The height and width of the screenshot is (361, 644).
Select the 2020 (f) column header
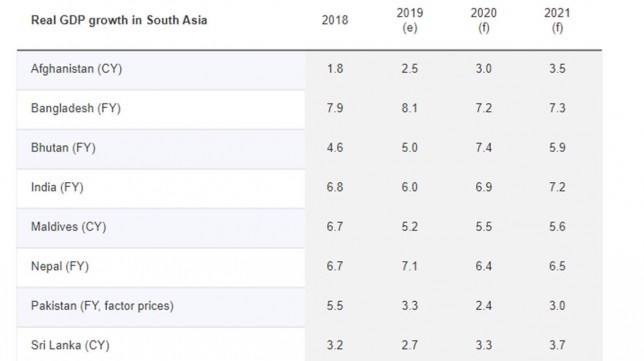click(x=483, y=20)
